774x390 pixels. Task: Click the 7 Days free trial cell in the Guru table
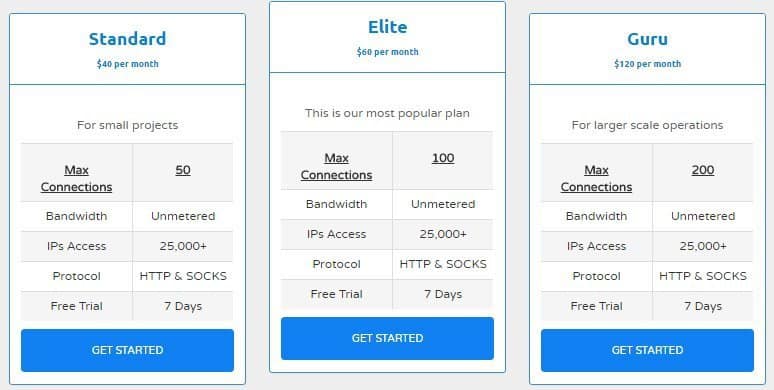[703, 306]
